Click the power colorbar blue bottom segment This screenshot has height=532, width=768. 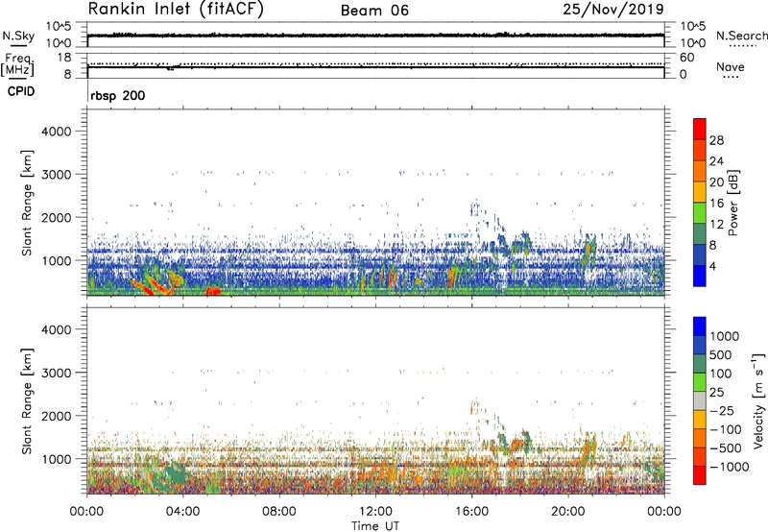pos(700,276)
